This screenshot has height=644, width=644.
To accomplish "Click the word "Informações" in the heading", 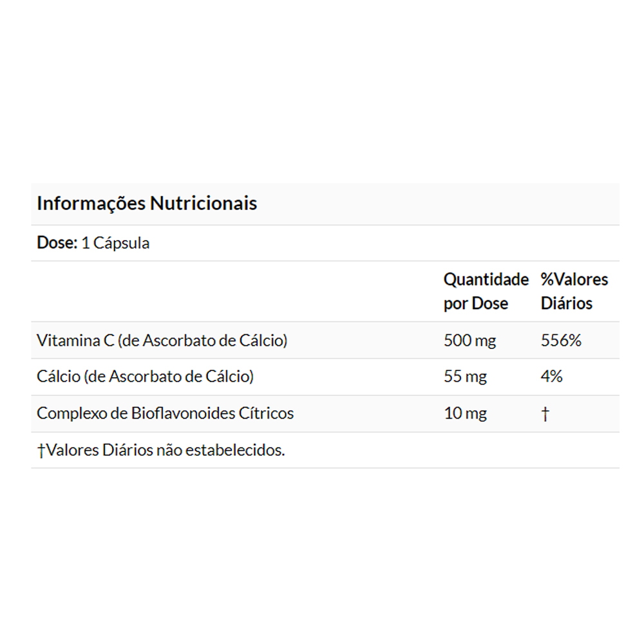I will pos(91,204).
